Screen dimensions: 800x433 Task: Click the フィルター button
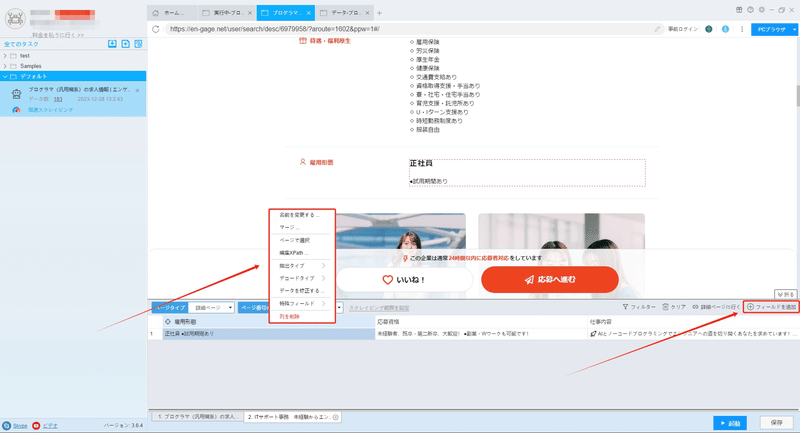[639, 307]
